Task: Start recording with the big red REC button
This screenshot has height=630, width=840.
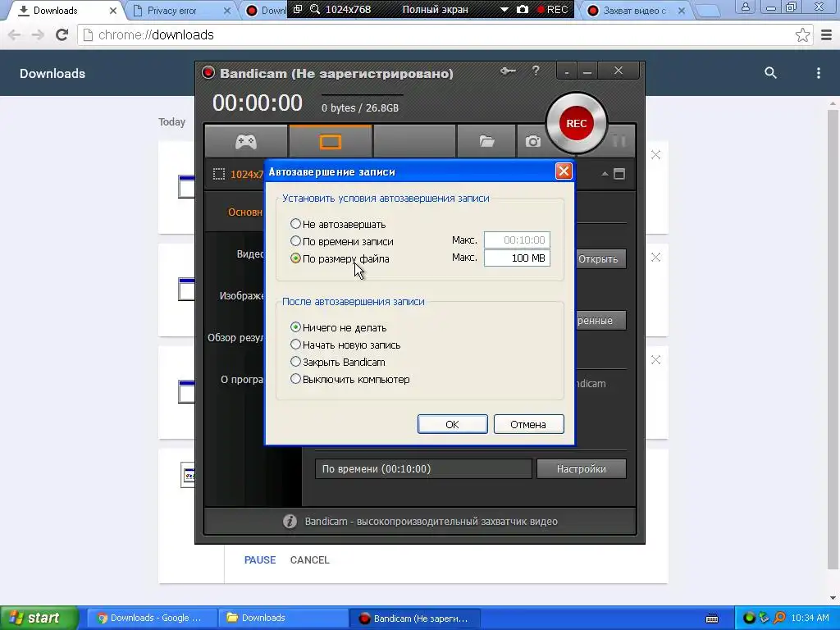Action: 577,123
